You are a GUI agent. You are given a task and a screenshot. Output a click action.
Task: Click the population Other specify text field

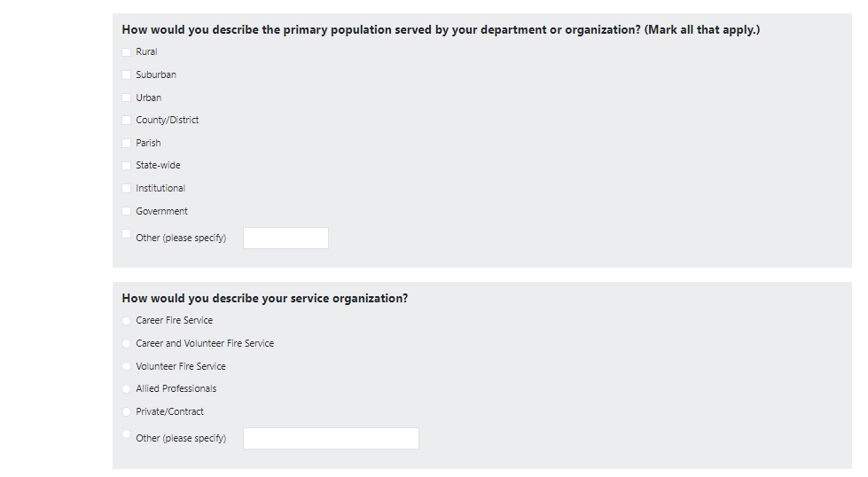tap(285, 238)
